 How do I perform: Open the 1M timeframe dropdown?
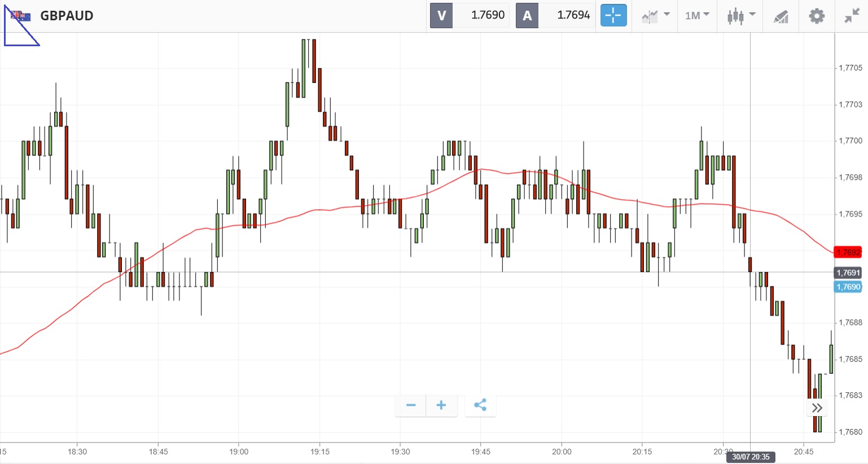697,15
